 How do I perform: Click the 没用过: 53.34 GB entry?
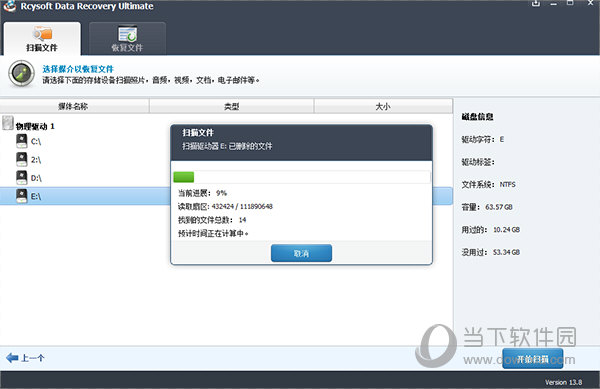pos(491,252)
